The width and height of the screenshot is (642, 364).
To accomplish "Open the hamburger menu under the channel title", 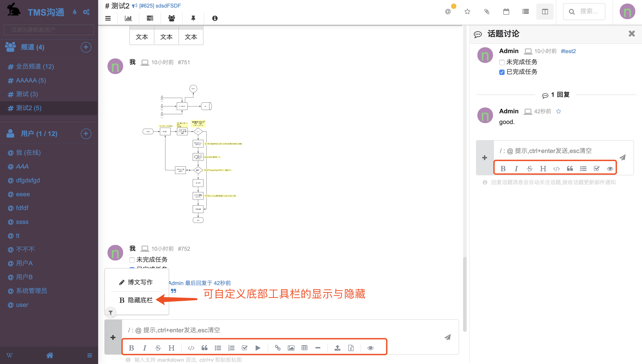I will pyautogui.click(x=108, y=18).
